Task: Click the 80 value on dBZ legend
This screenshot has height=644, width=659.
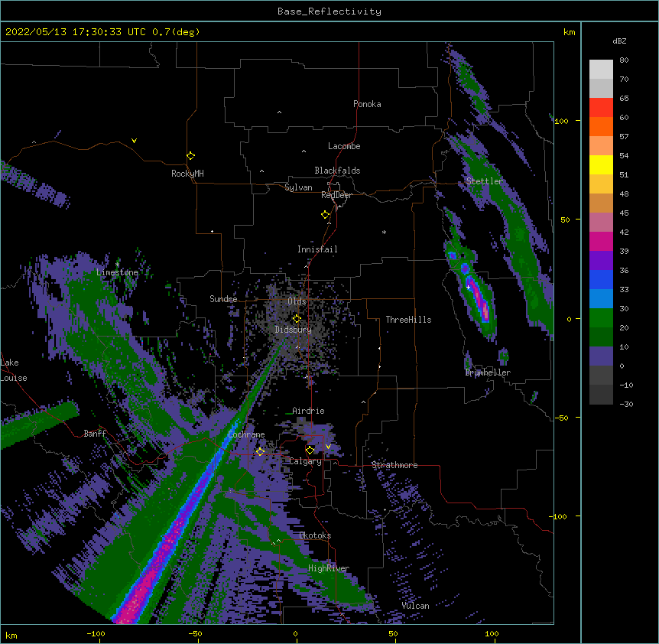Action: pyautogui.click(x=624, y=60)
